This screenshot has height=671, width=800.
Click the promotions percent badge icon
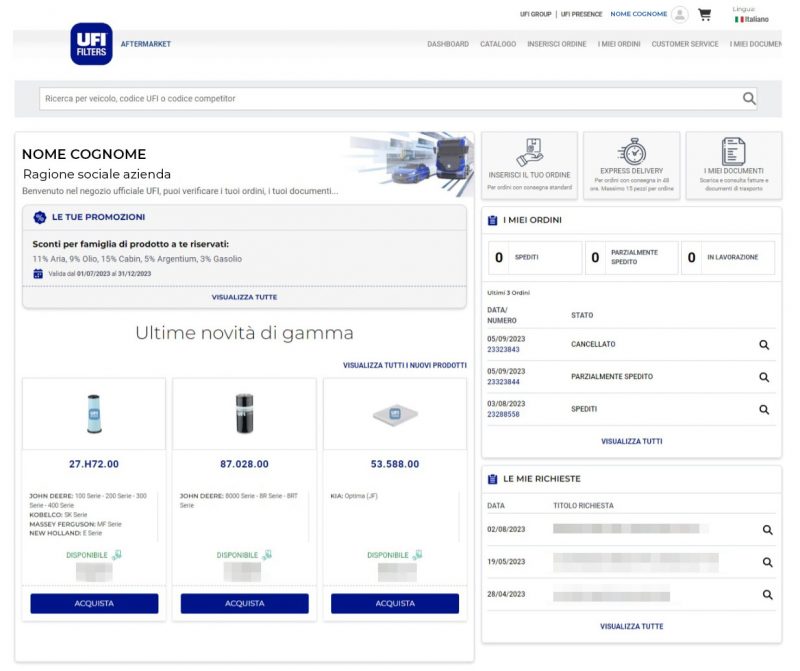pos(39,217)
